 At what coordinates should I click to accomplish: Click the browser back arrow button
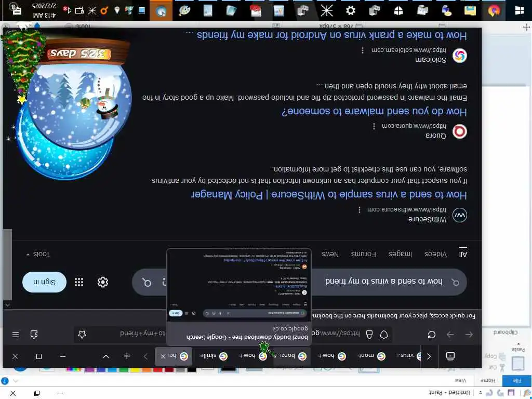point(469,335)
